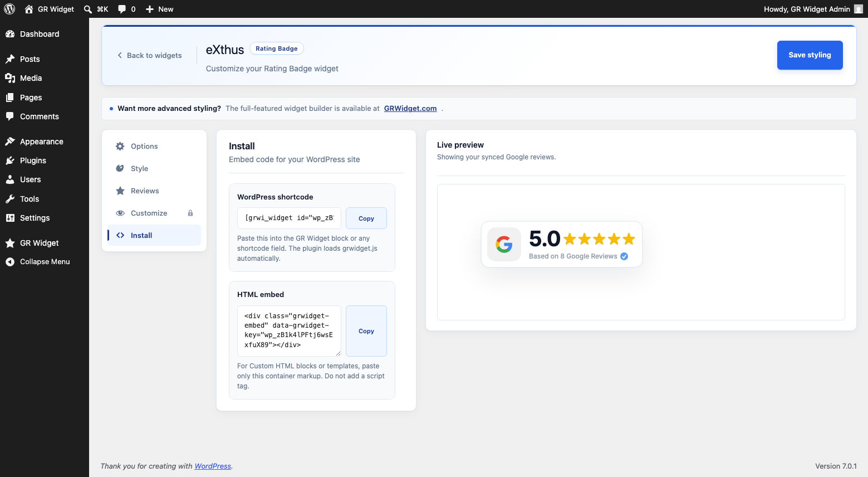Open the Reviews tab

[154, 191]
